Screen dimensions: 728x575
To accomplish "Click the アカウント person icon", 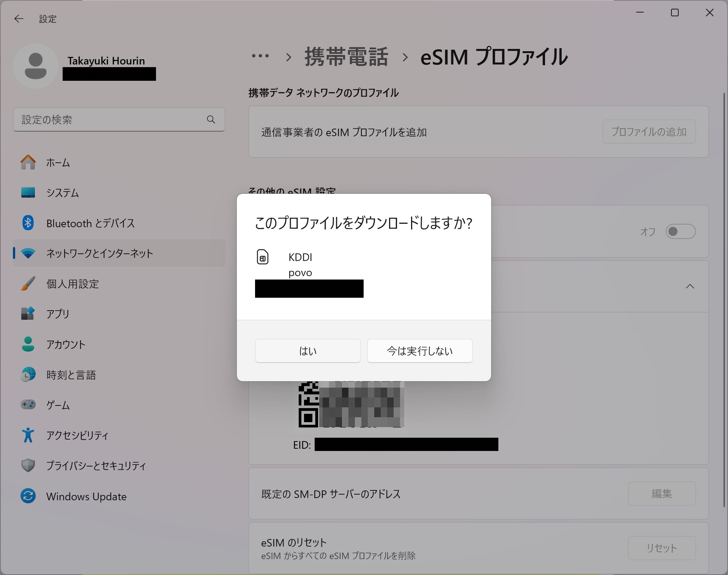I will 28,344.
